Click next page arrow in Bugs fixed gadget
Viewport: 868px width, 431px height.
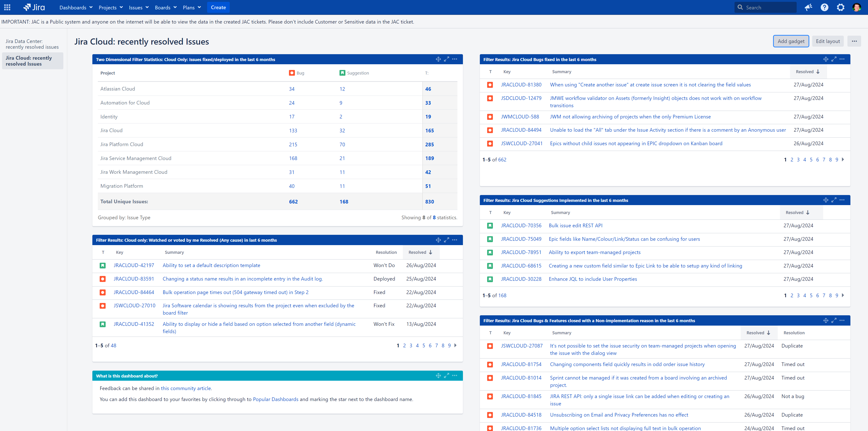[x=843, y=160]
